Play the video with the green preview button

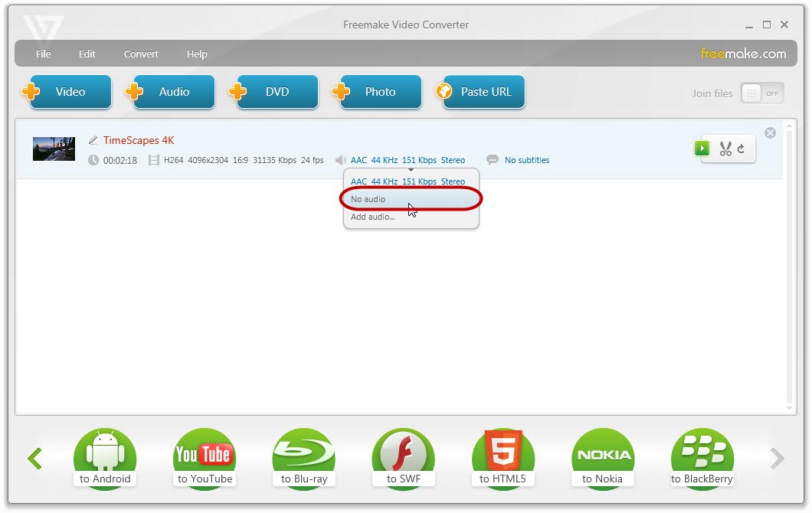[x=702, y=149]
